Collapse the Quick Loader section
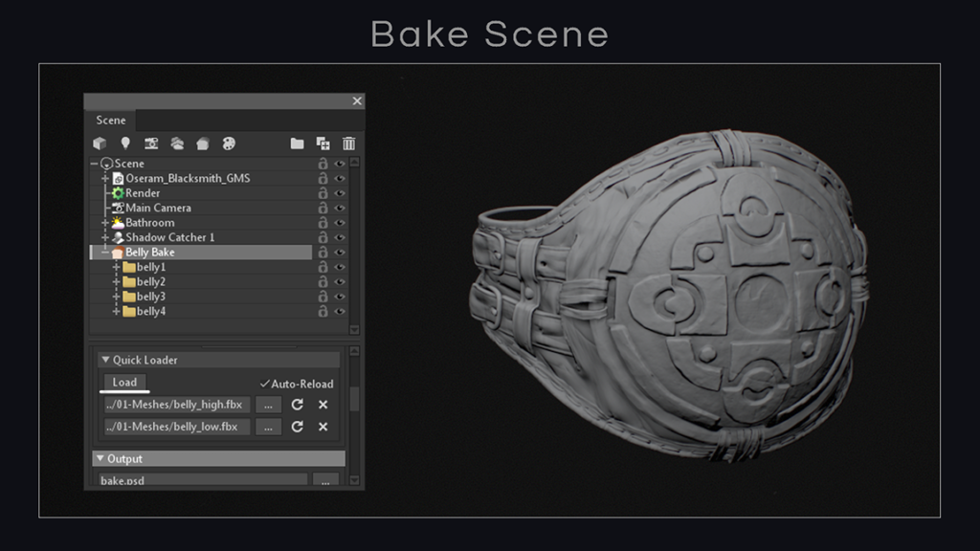980x551 pixels. pos(105,360)
